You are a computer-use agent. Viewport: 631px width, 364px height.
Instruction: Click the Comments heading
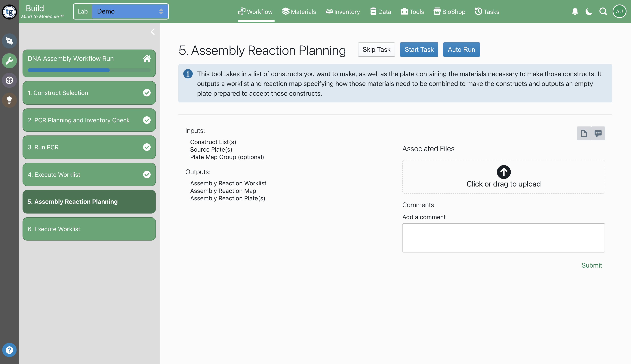click(418, 205)
